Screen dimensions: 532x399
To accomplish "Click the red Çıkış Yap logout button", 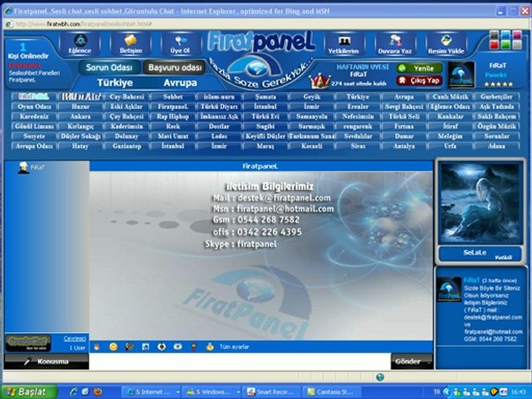I will 420,80.
